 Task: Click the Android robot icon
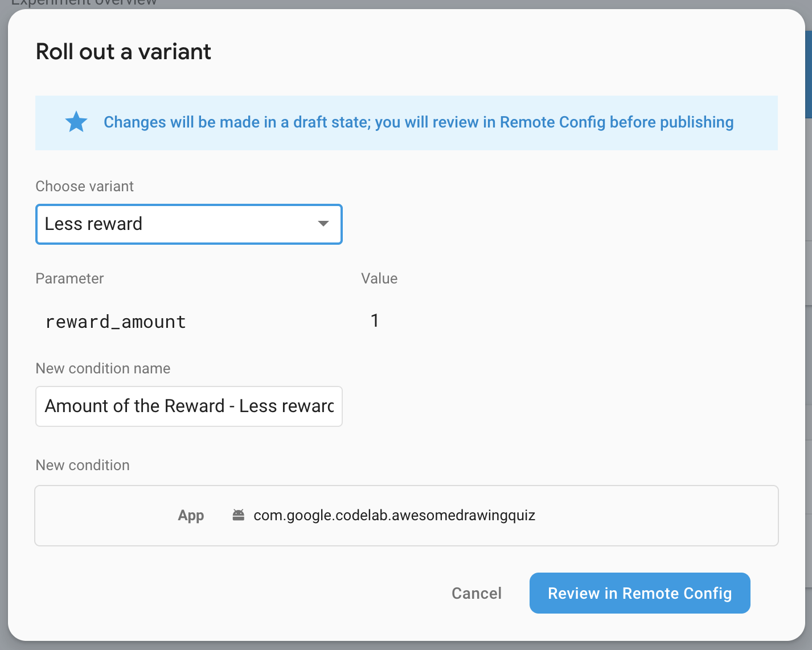point(239,515)
